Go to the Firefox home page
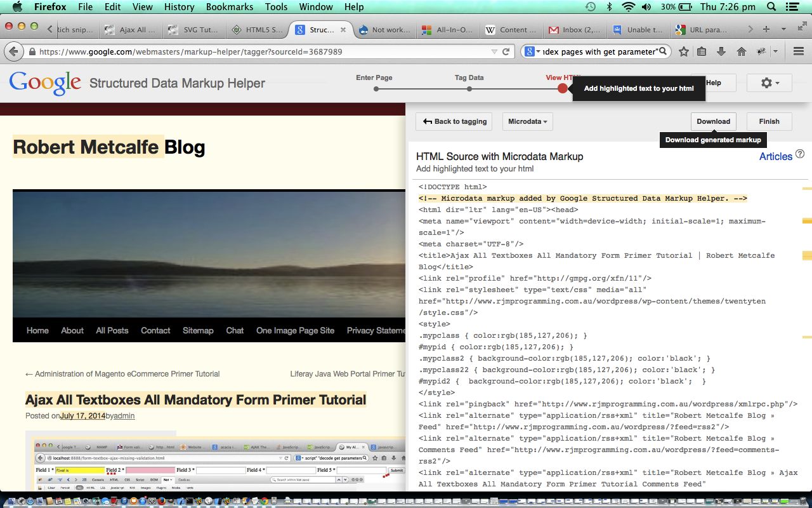Image resolution: width=812 pixels, height=508 pixels. 741,51
